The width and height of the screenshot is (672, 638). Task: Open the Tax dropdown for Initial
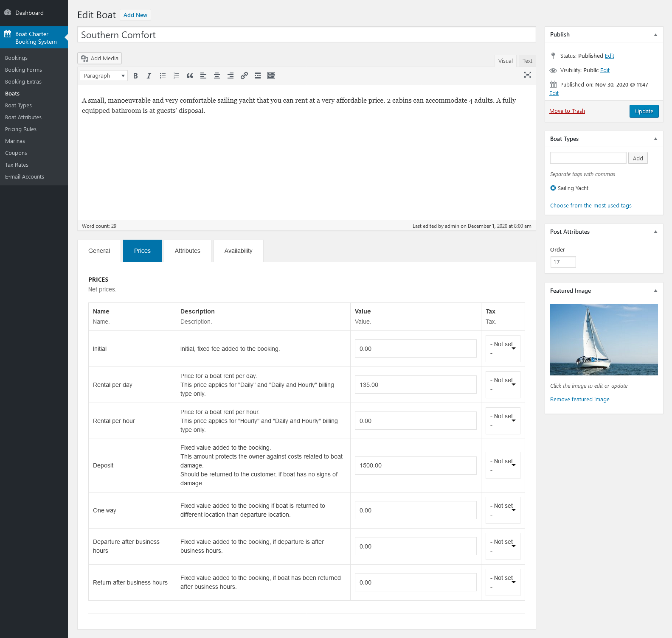(x=503, y=349)
